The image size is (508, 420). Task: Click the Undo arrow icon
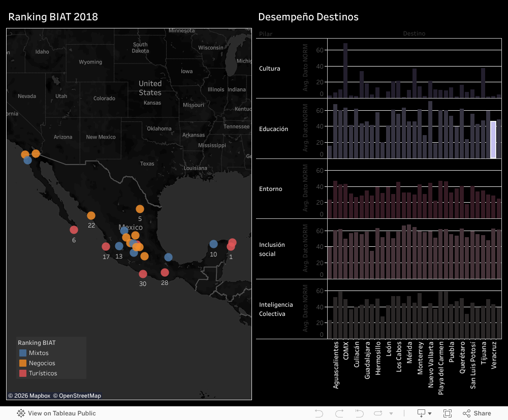click(x=319, y=413)
